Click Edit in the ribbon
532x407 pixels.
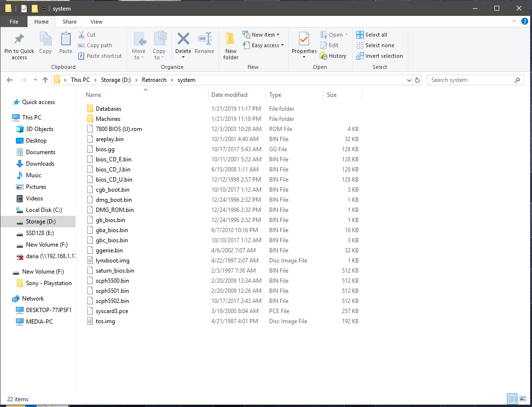coord(329,45)
